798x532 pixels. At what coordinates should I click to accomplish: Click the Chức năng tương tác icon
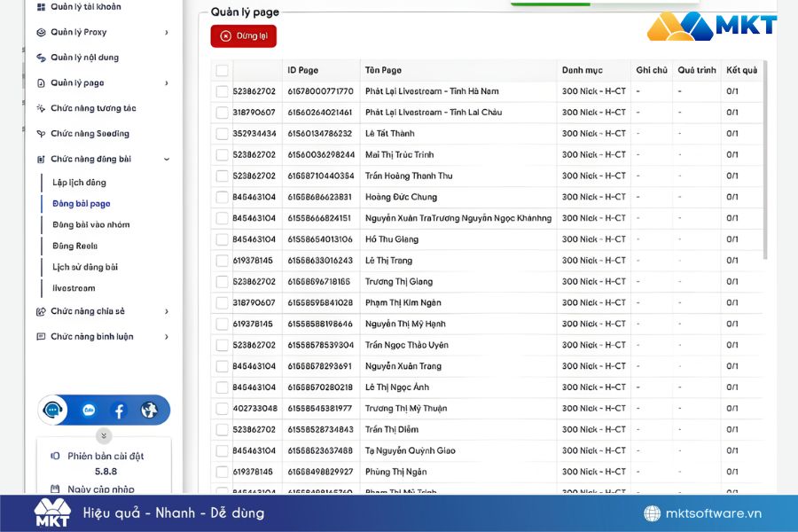[x=41, y=108]
